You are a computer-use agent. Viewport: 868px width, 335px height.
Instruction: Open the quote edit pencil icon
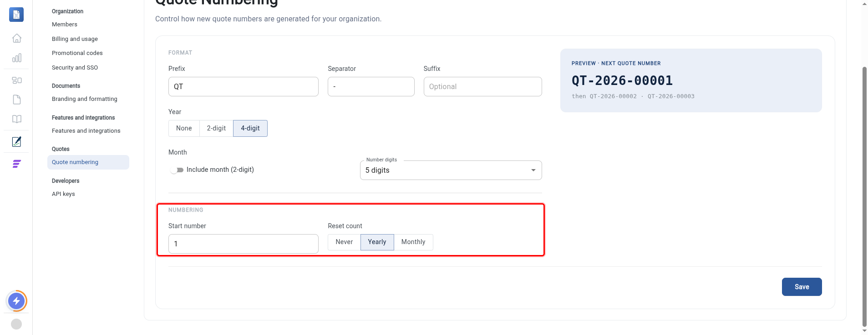[17, 141]
